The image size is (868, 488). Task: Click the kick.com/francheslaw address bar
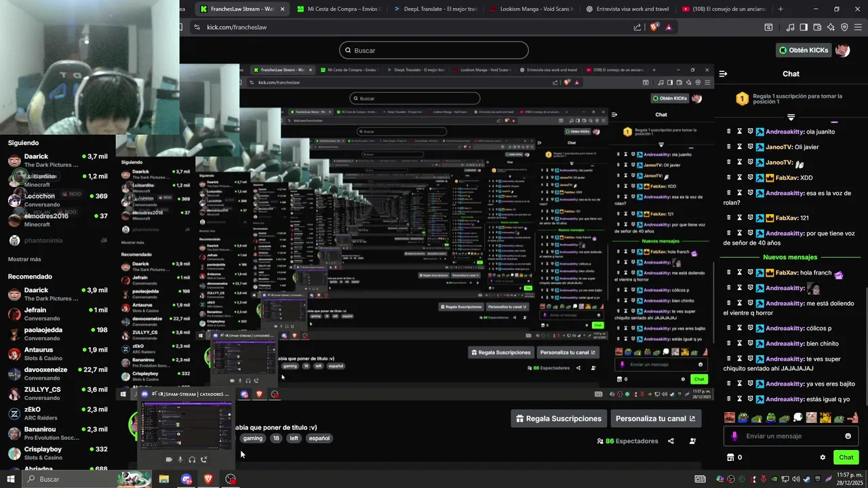(407, 27)
